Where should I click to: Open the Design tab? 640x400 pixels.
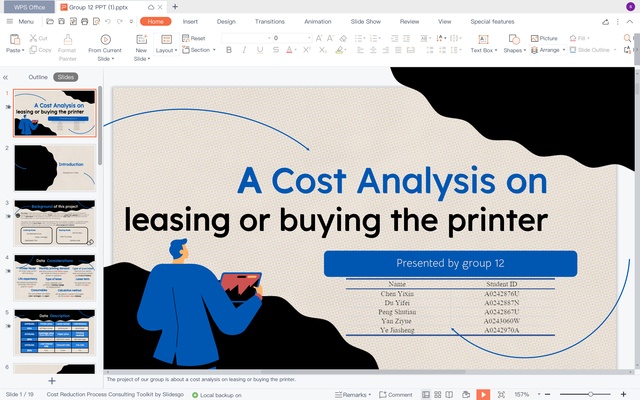tap(226, 22)
